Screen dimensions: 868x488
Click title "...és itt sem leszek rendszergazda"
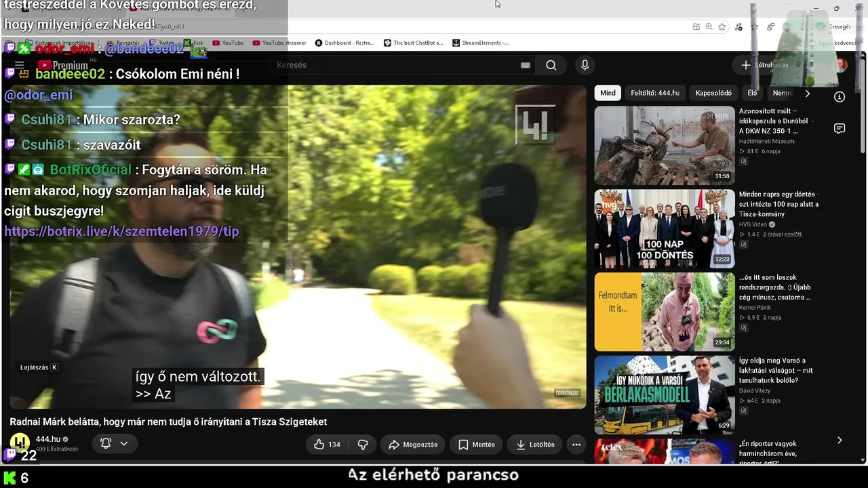775,287
